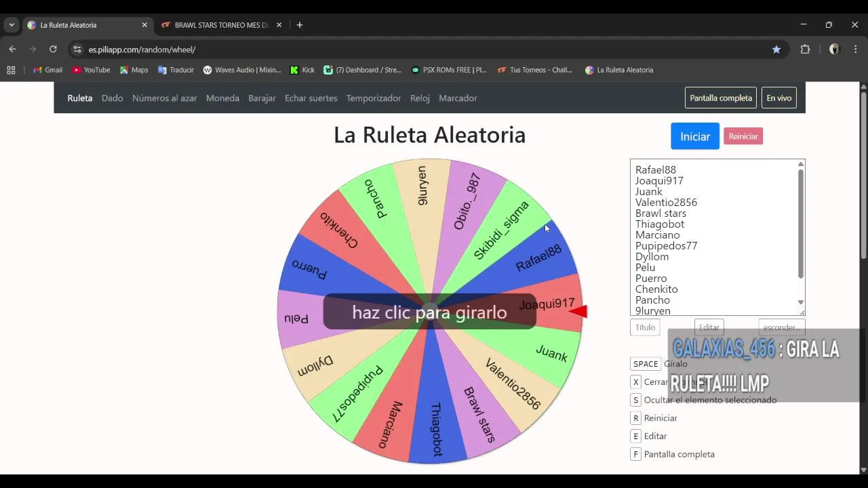The width and height of the screenshot is (868, 488).
Task: Open Marcador in the navigation bar
Action: click(458, 98)
